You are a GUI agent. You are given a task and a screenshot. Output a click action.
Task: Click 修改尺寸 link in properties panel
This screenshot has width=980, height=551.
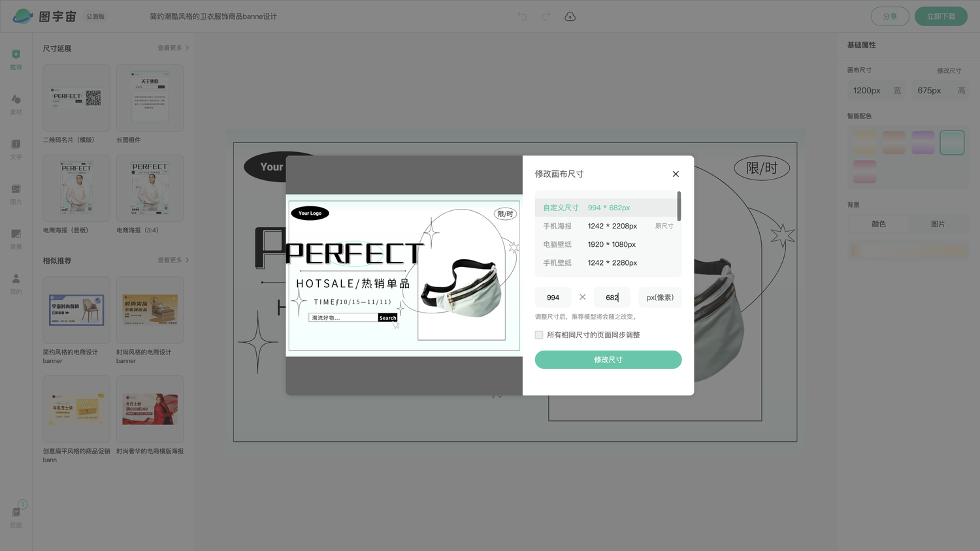(949, 71)
